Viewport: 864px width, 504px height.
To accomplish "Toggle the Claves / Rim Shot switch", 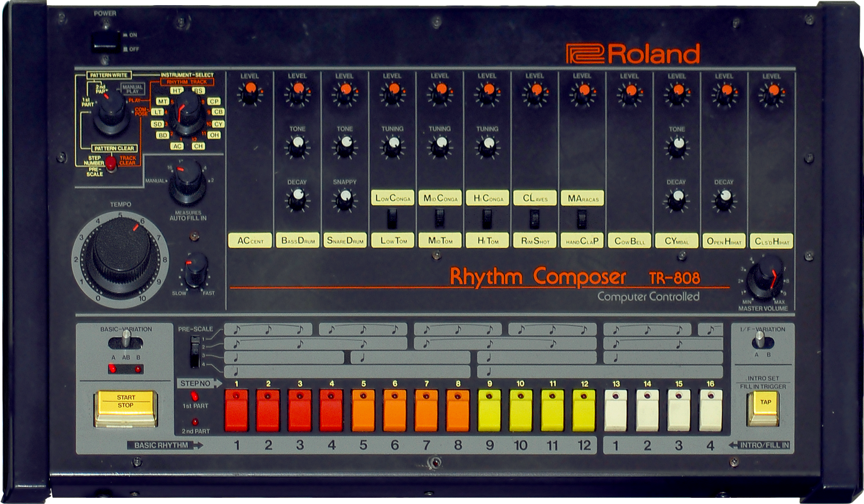I will 535,218.
